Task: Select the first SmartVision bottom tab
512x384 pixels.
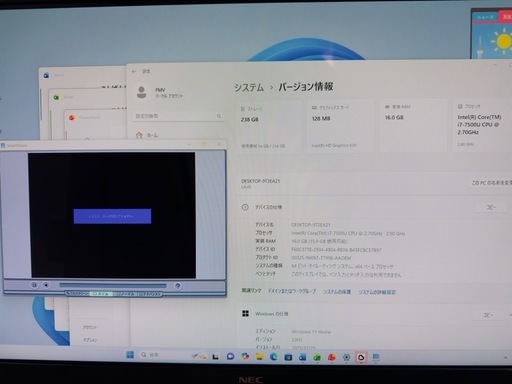Action: tap(77, 294)
